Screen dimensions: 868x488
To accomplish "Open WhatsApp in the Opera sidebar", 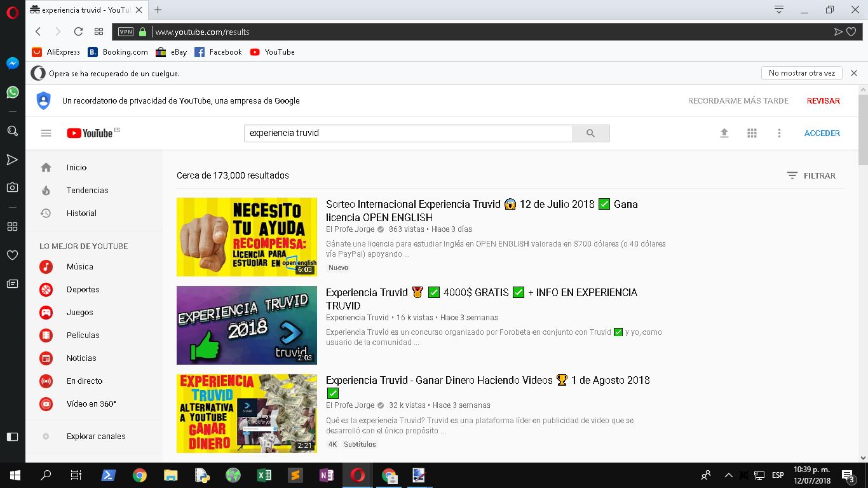I will click(x=12, y=92).
